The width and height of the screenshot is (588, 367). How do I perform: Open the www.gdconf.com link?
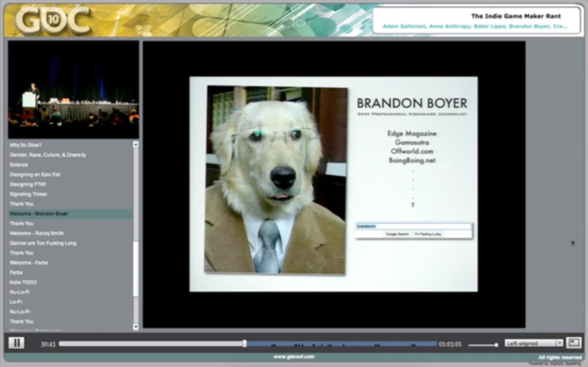point(294,357)
